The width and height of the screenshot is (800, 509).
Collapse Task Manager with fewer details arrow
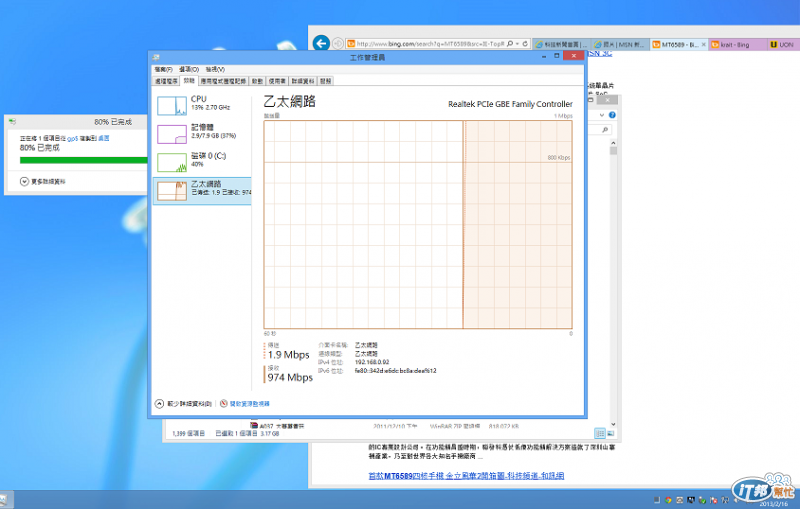[x=159, y=403]
